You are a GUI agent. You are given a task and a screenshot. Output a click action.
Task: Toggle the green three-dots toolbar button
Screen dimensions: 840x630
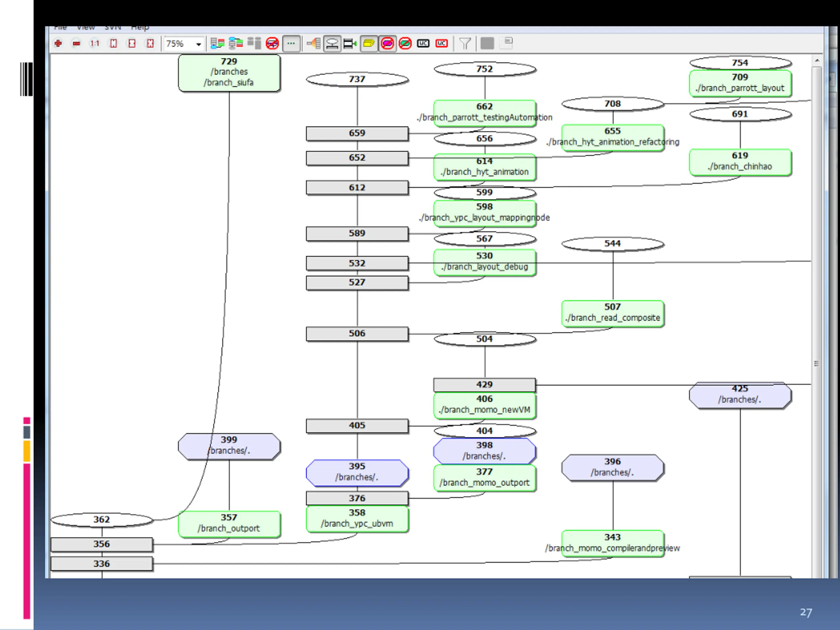(291, 43)
